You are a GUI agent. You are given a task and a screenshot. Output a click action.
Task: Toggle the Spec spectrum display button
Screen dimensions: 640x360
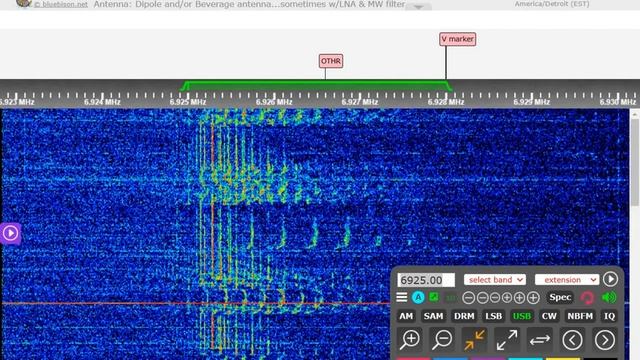(x=560, y=298)
